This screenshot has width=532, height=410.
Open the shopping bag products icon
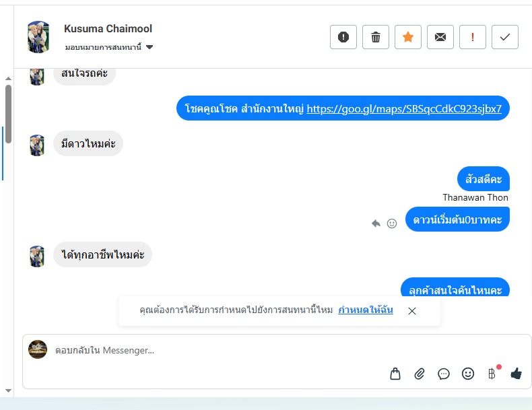coord(395,374)
